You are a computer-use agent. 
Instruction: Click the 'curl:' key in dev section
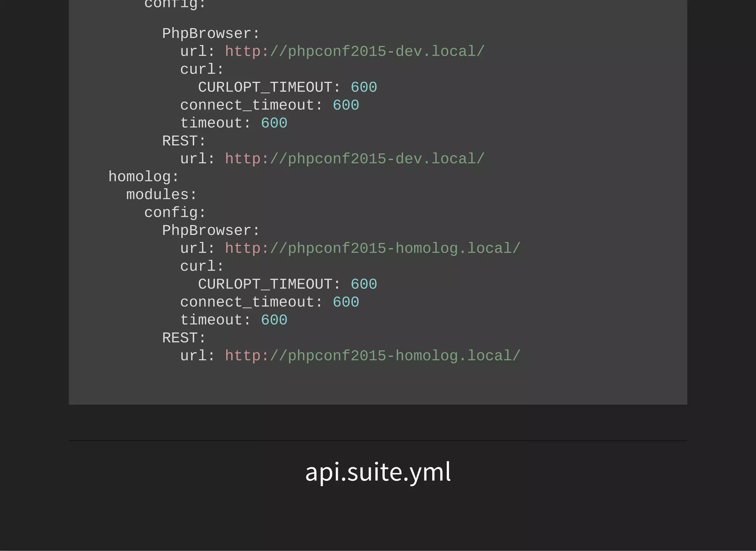click(202, 69)
